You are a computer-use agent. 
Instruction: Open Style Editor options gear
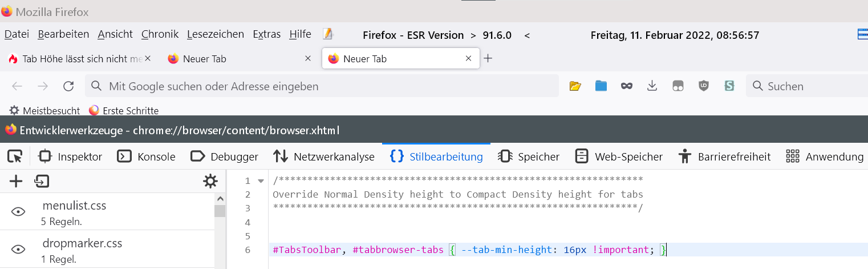click(x=210, y=182)
